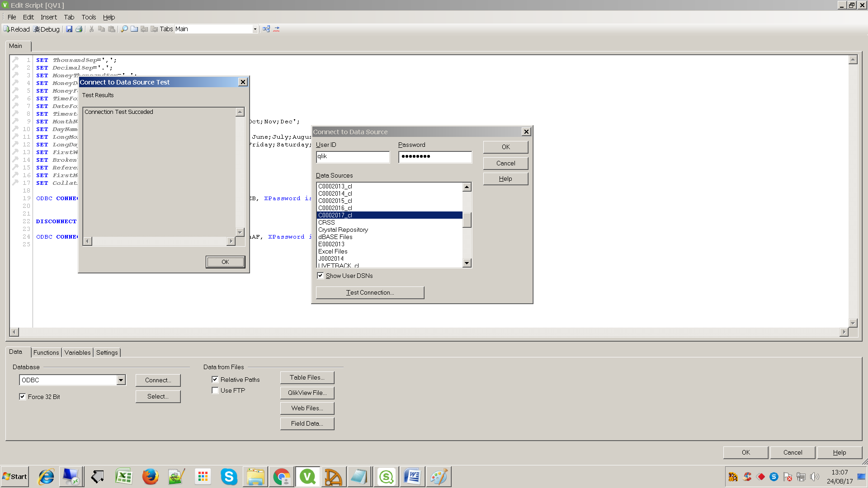Click in the Password input field
Viewport: 868px width, 488px height.
coord(435,157)
